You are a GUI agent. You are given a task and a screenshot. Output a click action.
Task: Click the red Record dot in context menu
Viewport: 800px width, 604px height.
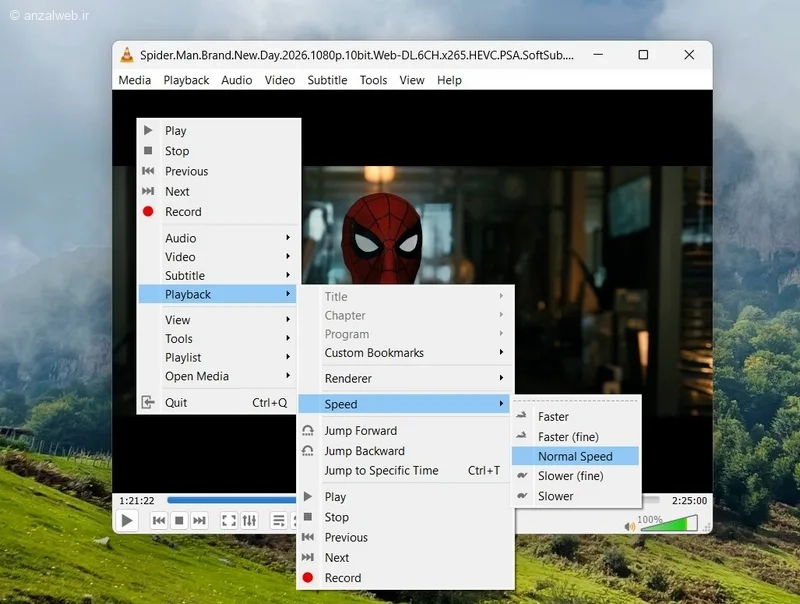coord(148,211)
